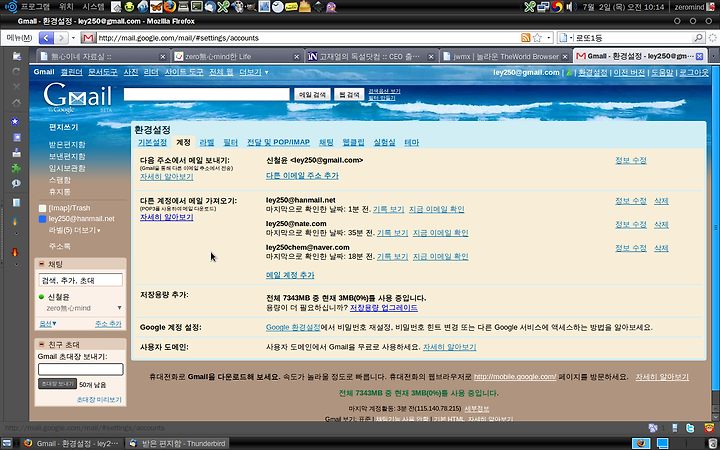Image resolution: width=720 pixels, height=450 pixels.
Task: Open the tab list dropdown at the tab bar end
Action: (x=713, y=56)
